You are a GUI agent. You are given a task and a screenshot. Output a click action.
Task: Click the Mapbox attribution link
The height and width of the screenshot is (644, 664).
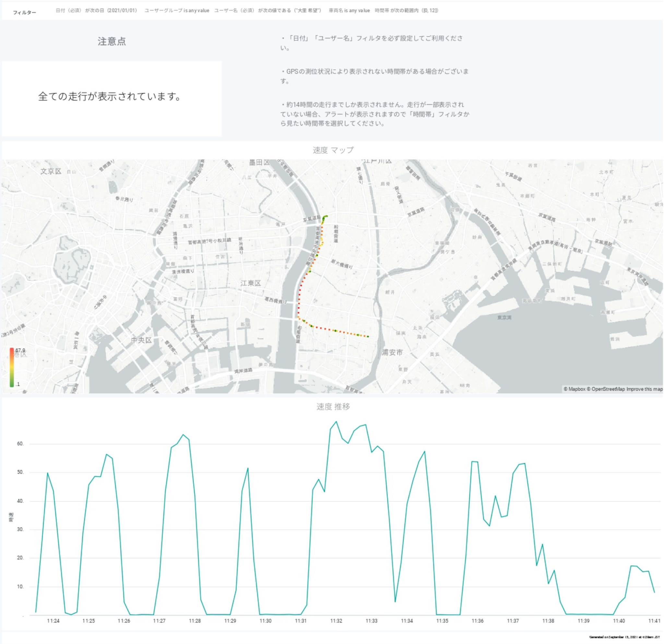pos(575,389)
